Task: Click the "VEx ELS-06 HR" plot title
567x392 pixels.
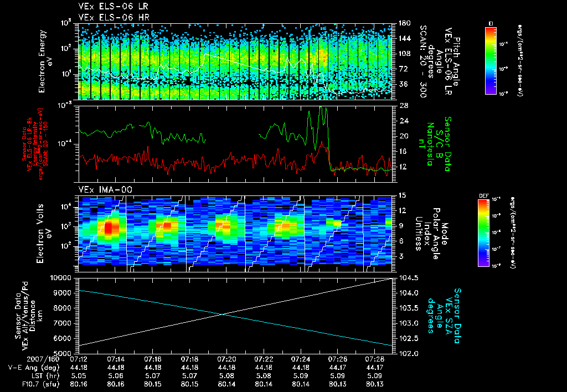Action: tap(114, 17)
